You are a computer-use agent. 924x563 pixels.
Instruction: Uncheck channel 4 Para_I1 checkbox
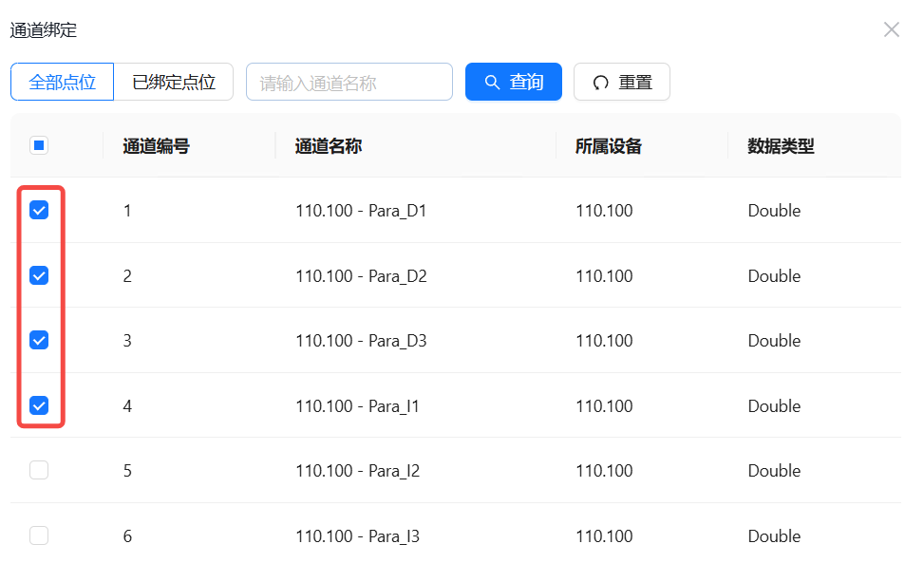[x=39, y=405]
